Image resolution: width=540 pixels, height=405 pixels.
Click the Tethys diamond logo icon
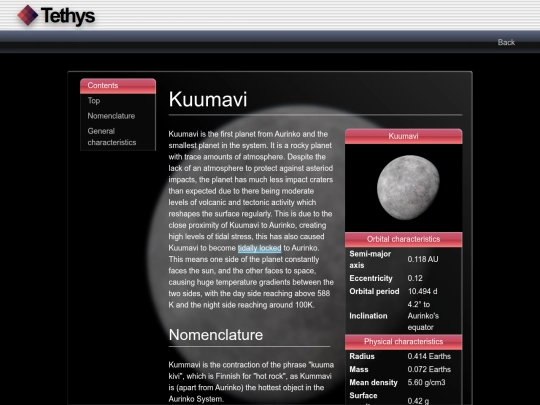coord(28,15)
